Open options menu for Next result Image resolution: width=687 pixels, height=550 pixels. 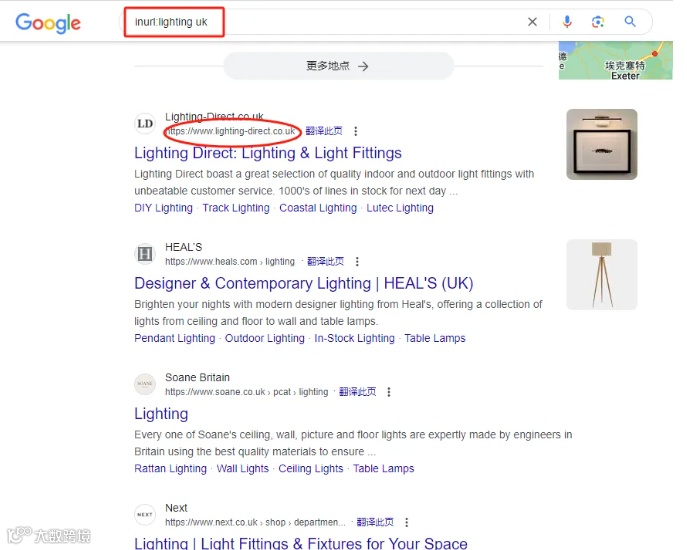[x=407, y=522]
